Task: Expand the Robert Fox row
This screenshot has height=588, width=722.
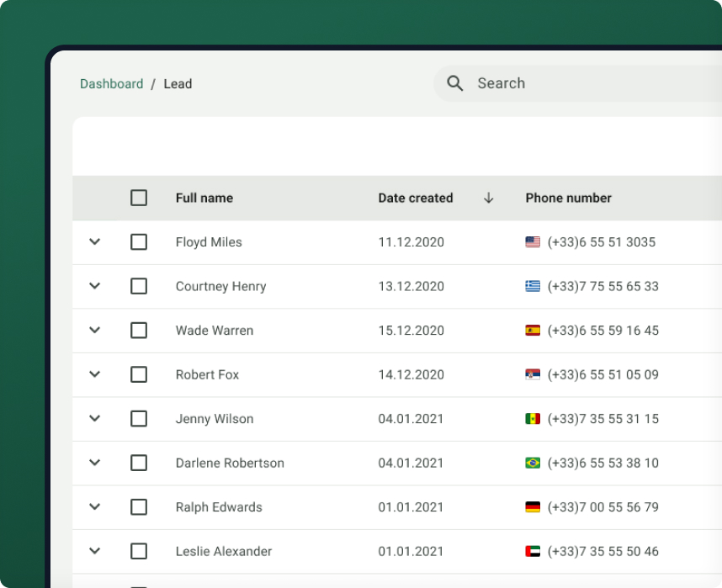Action: 95,373
